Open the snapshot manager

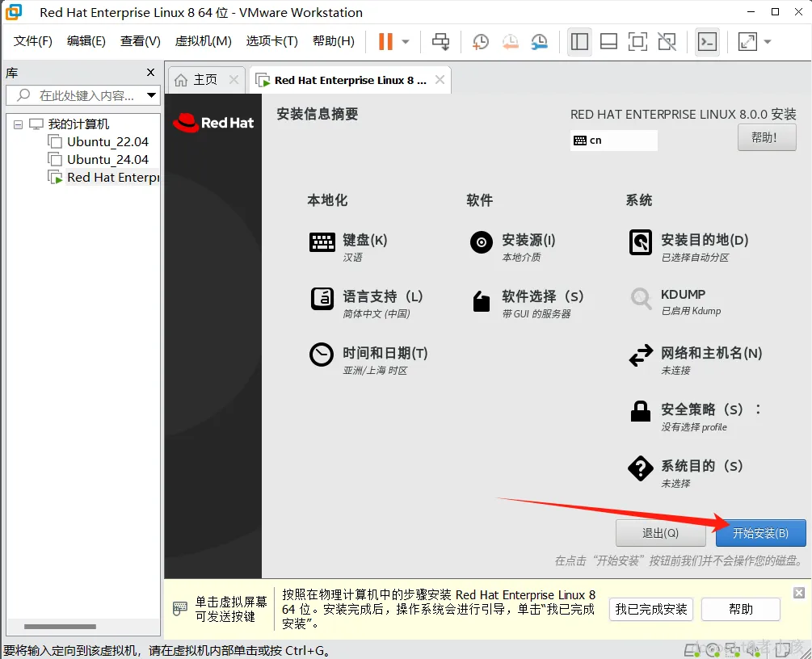pyautogui.click(x=541, y=41)
